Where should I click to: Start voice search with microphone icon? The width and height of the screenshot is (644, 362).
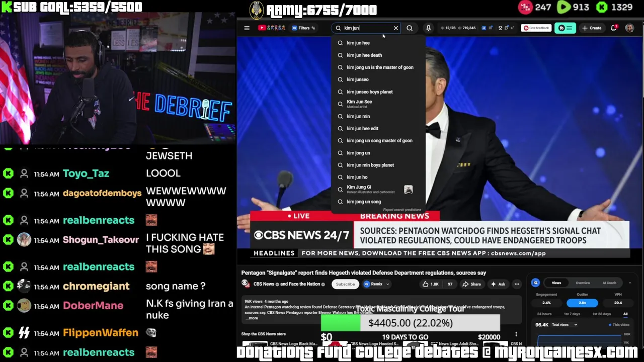pos(428,28)
